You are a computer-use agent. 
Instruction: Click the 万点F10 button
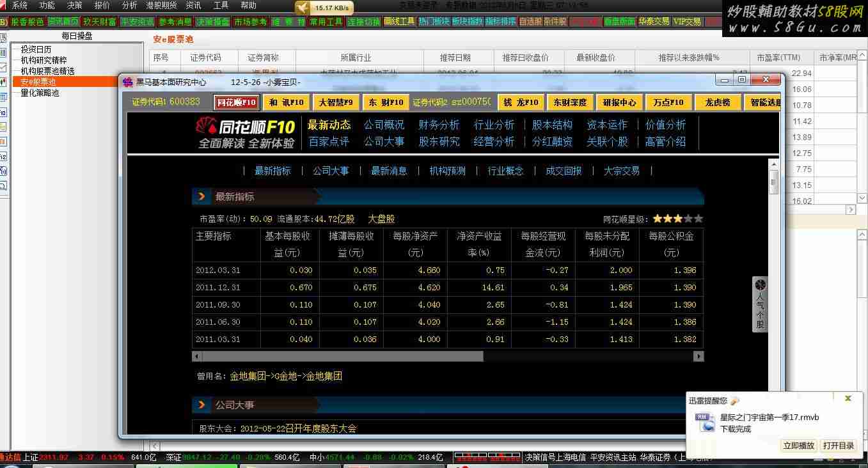[x=669, y=102]
